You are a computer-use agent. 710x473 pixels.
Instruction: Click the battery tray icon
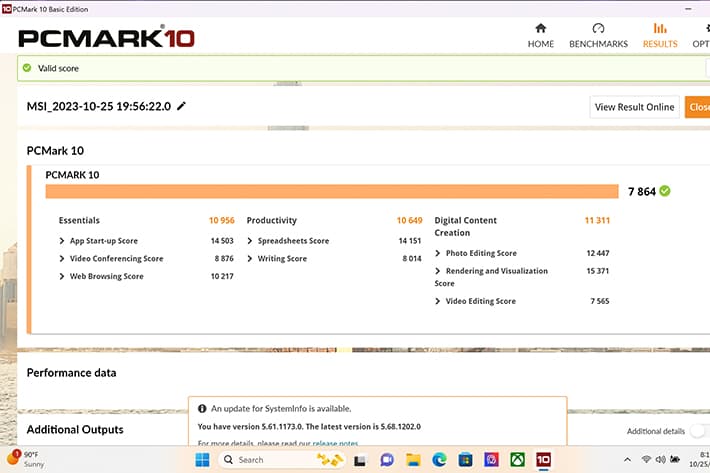point(675,459)
